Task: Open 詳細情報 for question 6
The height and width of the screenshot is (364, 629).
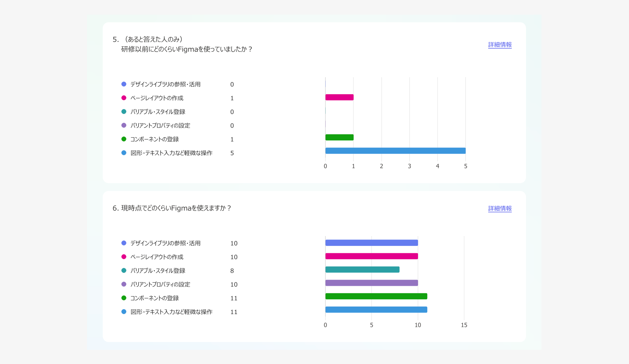Action: [500, 209]
